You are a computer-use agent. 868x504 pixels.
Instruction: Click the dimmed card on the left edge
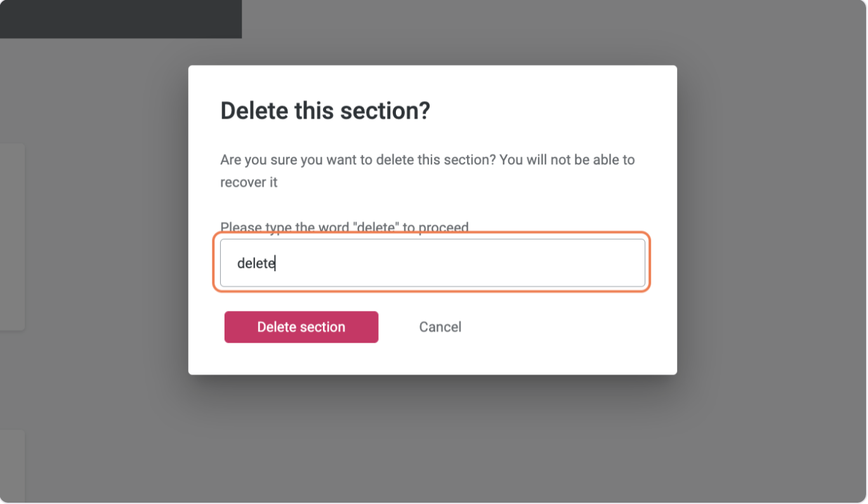pyautogui.click(x=11, y=236)
